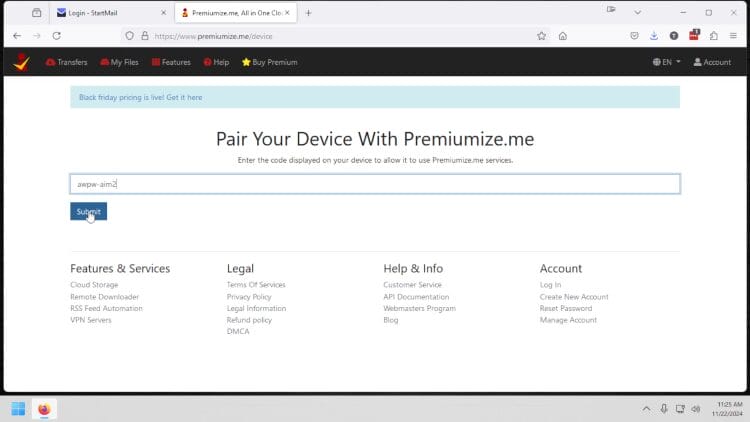
Task: Open the Customer Service link
Action: click(x=412, y=285)
